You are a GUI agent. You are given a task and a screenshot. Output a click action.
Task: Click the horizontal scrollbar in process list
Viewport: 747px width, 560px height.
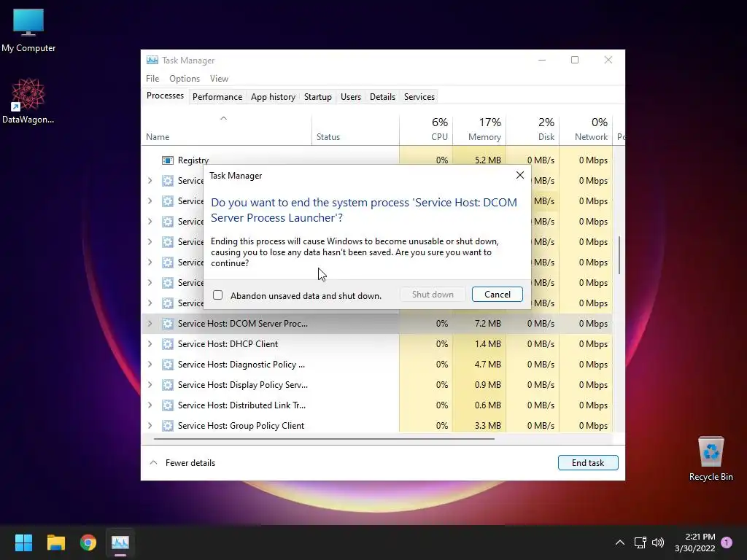pyautogui.click(x=324, y=438)
